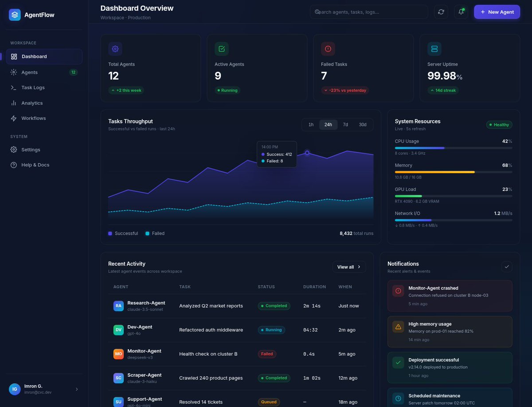
Task: Click 'Analyzed Q2 market reports' task text
Action: 211,306
